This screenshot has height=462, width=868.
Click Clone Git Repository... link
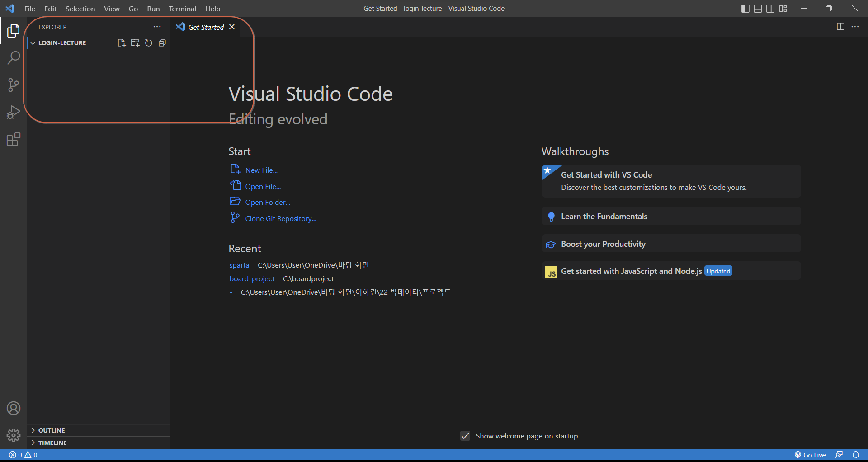click(281, 218)
